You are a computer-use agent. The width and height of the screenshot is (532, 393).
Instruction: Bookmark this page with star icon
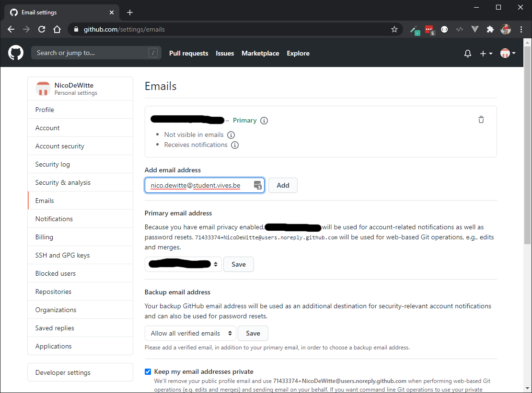pos(394,30)
